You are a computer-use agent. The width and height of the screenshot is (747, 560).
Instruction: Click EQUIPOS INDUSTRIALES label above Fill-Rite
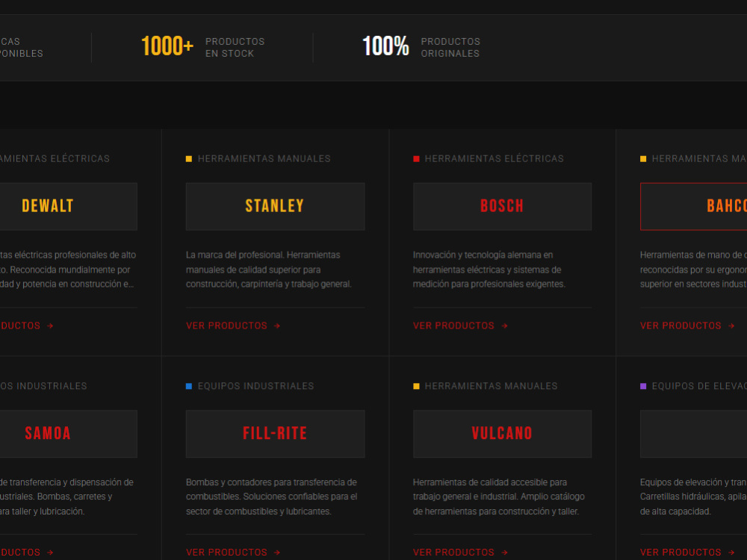pos(255,386)
